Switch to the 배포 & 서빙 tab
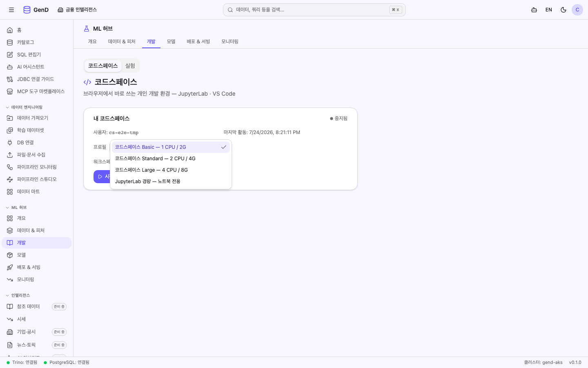 [x=198, y=42]
